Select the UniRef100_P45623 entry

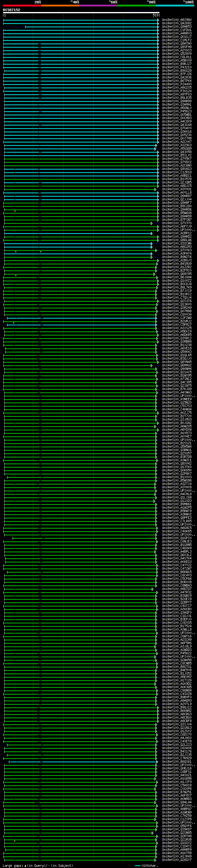point(177,111)
